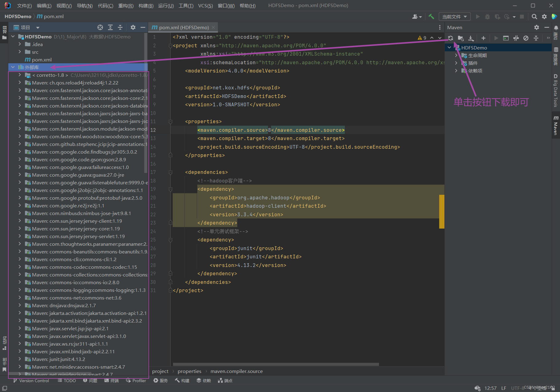
Task: Open VCS(S) menu
Action: point(205,6)
